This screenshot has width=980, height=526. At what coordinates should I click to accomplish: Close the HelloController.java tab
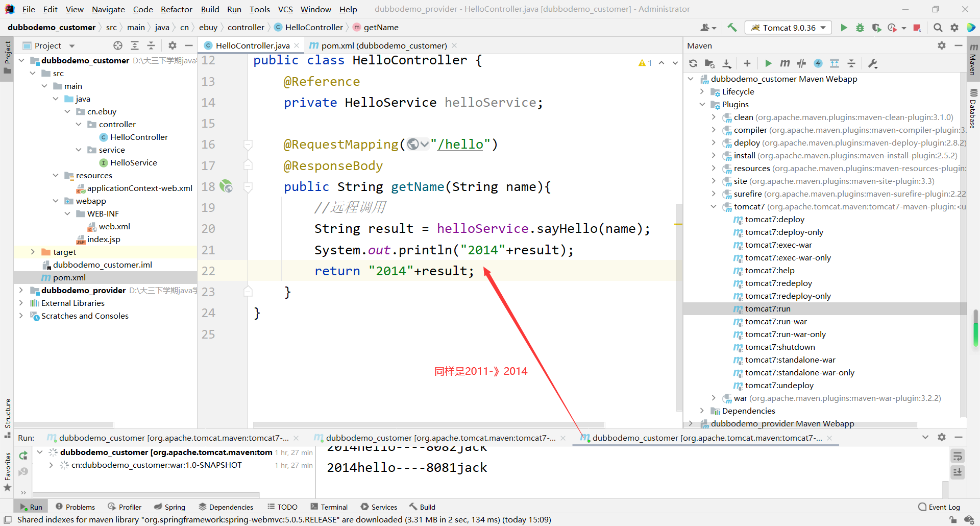click(297, 45)
